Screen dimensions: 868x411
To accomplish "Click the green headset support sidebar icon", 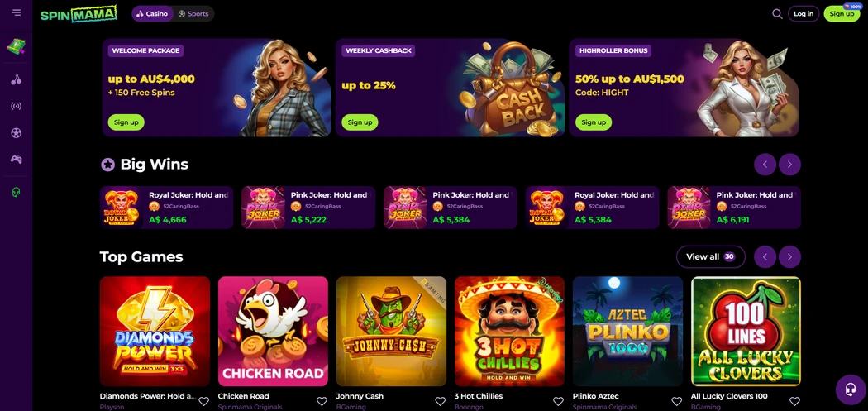I will click(16, 192).
